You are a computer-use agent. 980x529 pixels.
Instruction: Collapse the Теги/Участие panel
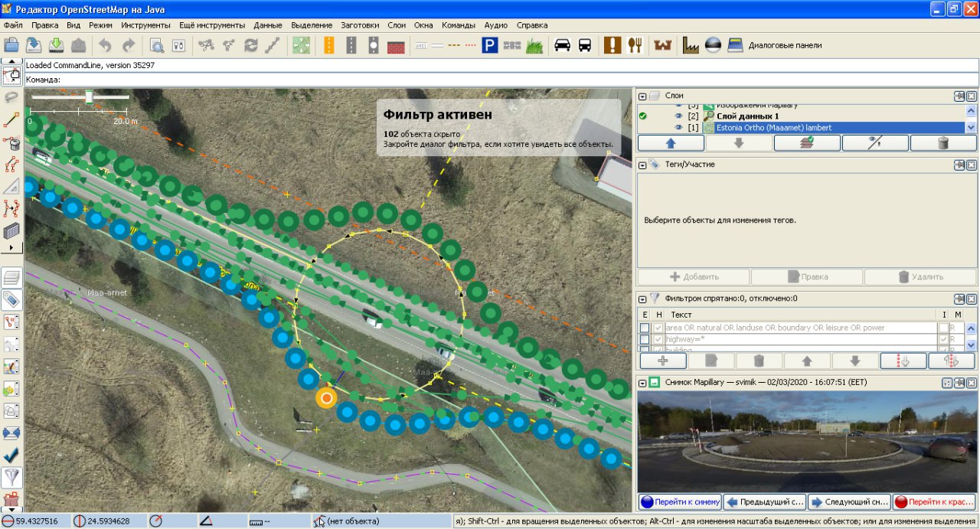click(x=642, y=165)
